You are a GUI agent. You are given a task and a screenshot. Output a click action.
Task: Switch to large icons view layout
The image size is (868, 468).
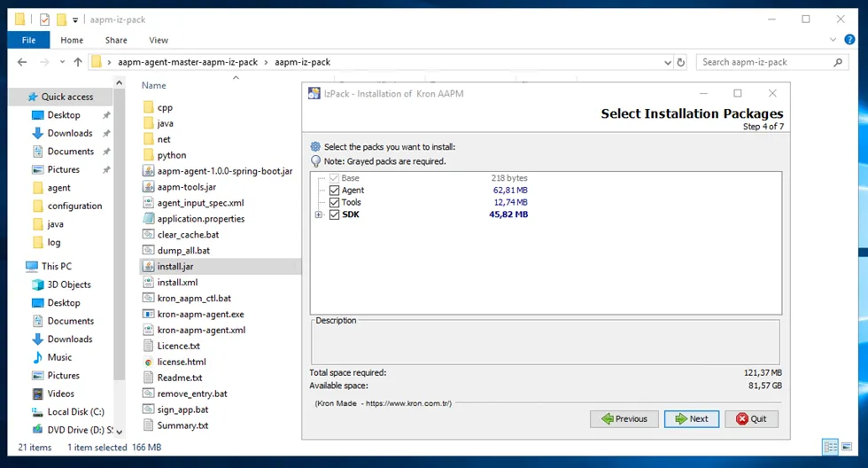click(x=847, y=447)
